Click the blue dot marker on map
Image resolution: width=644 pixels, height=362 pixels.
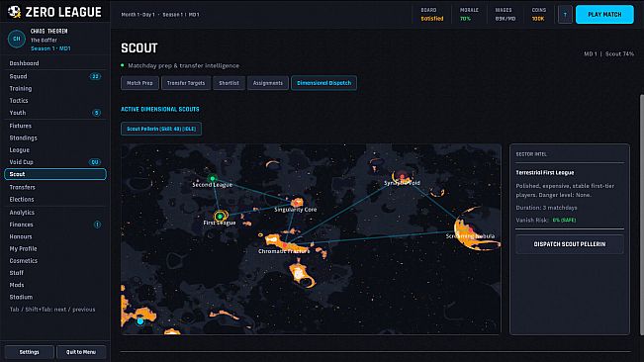pyautogui.click(x=140, y=321)
